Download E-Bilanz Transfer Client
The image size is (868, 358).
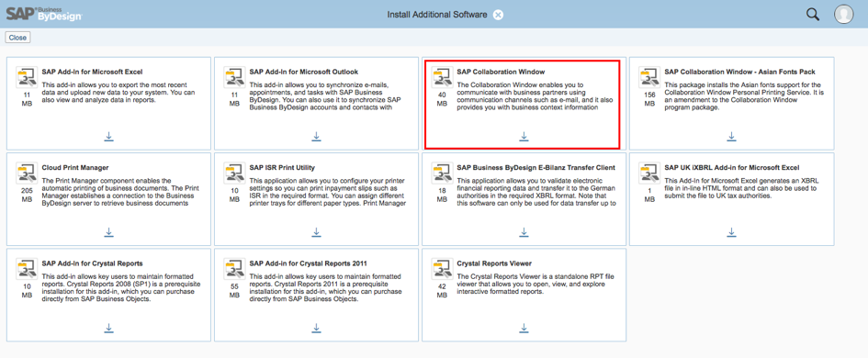[524, 232]
